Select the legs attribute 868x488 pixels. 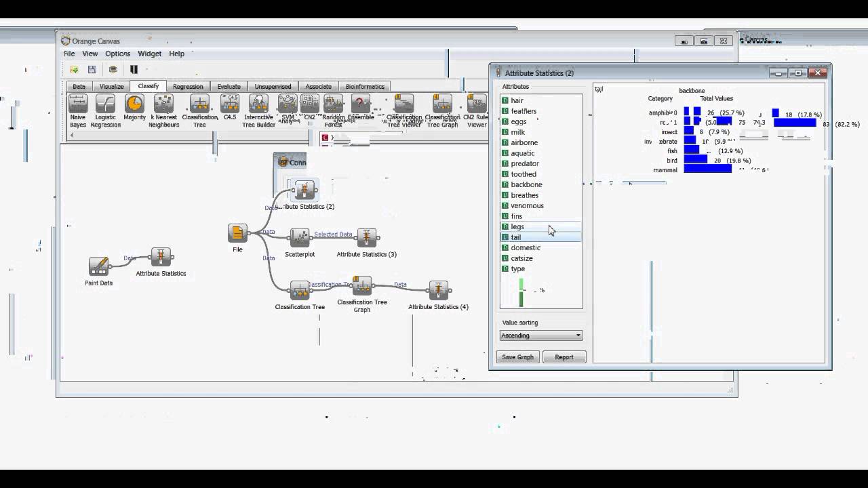540,226
